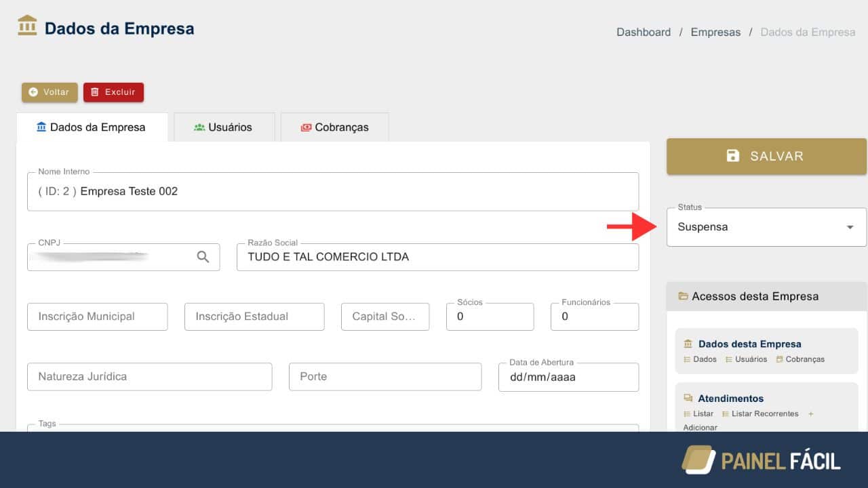Click the bank icon beside the page title

[x=27, y=26]
